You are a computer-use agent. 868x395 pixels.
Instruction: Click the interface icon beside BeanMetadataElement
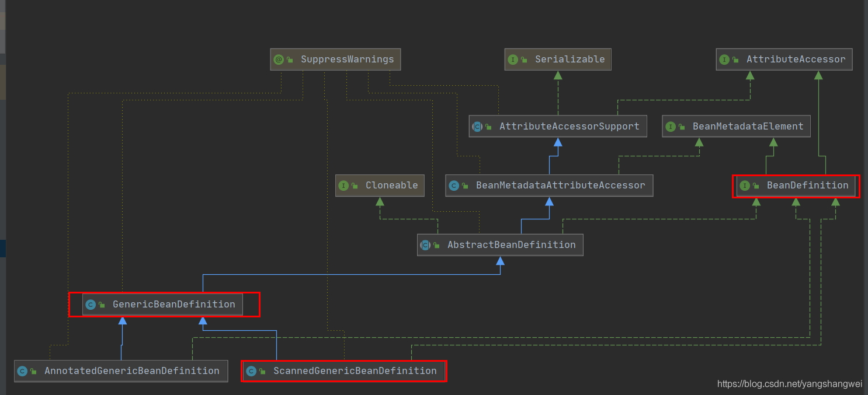point(671,127)
